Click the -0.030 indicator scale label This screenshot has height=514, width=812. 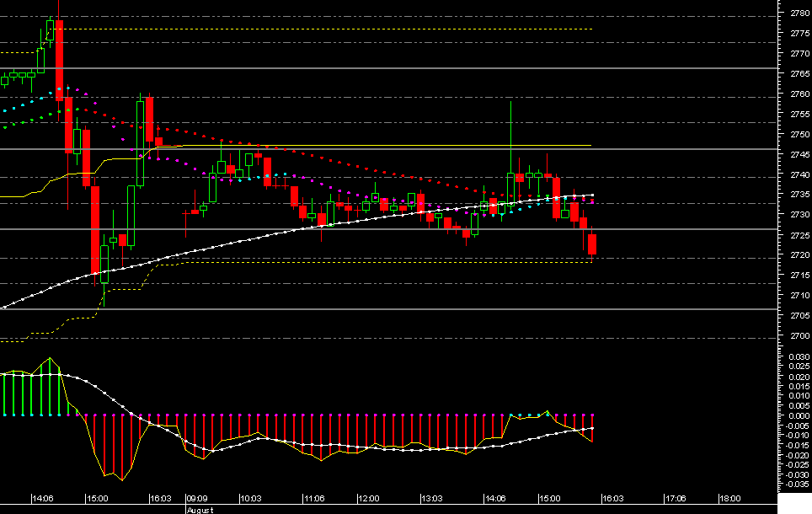(x=798, y=474)
